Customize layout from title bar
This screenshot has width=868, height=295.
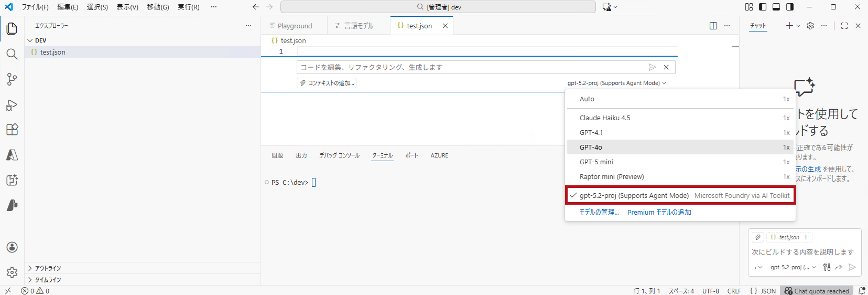tap(749, 7)
